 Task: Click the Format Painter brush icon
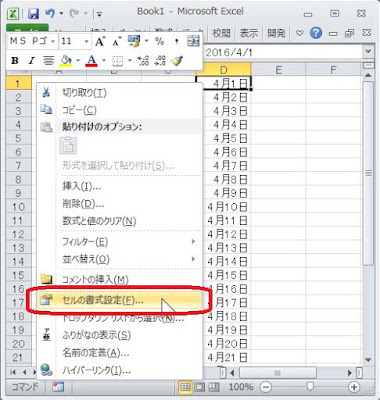[x=177, y=61]
